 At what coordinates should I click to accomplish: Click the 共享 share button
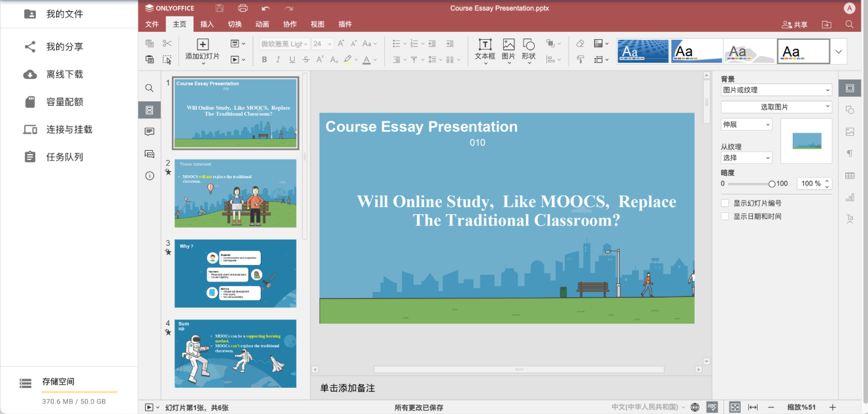[795, 24]
